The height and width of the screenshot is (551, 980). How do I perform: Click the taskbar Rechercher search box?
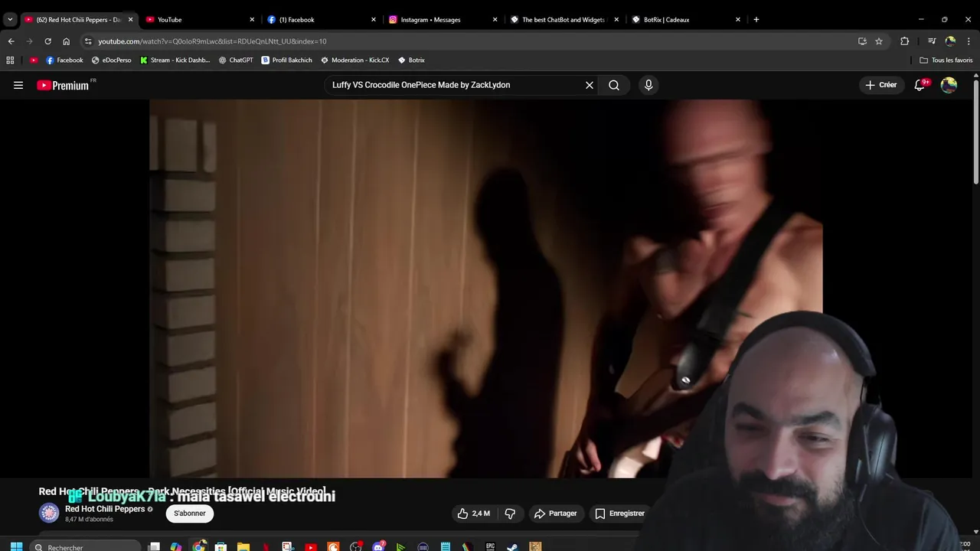pyautogui.click(x=86, y=546)
